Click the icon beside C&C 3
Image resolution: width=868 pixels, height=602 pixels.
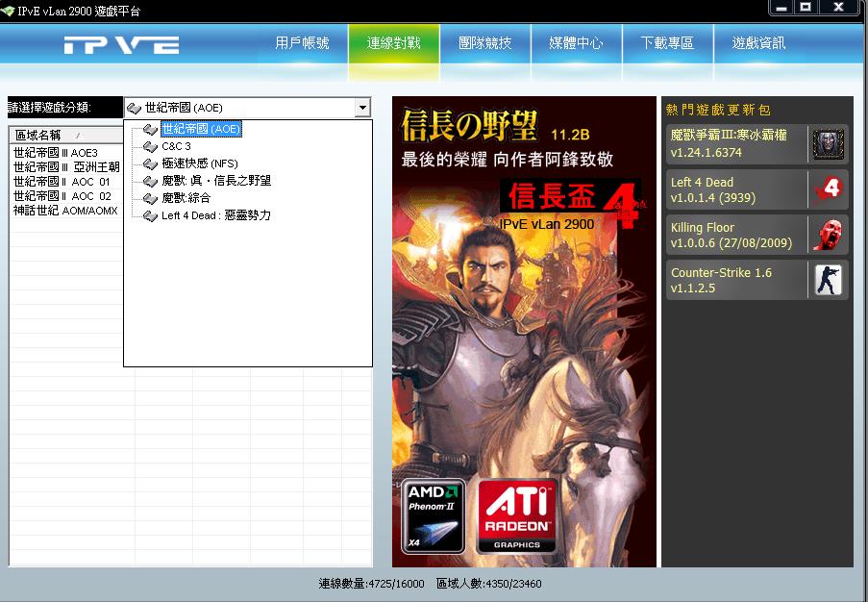(x=150, y=147)
